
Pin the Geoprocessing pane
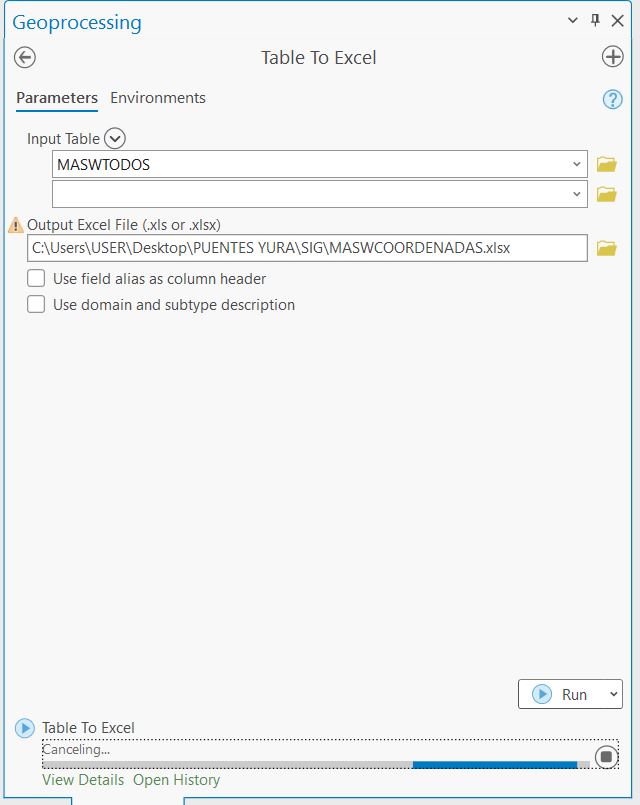[x=593, y=20]
